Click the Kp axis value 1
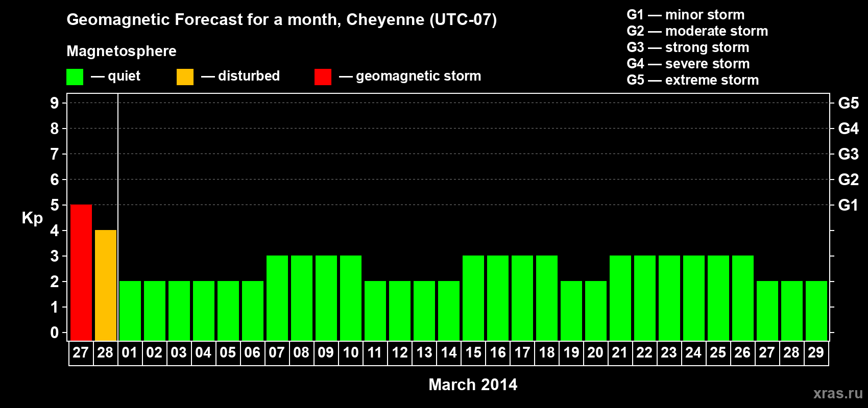868x408 pixels. [55, 307]
